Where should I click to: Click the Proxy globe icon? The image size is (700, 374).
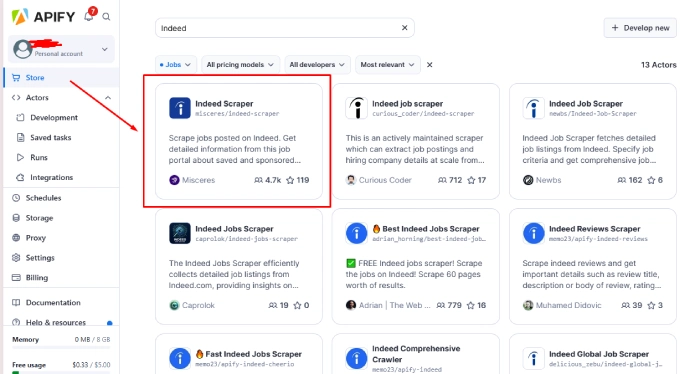click(16, 238)
